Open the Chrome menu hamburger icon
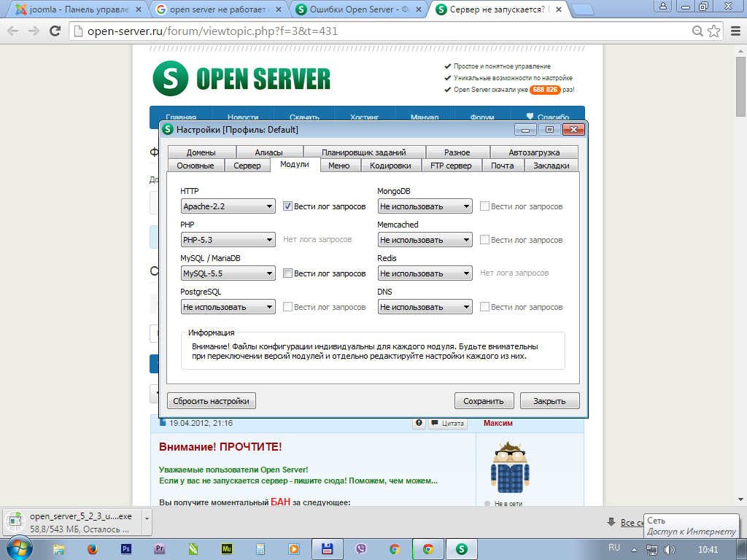The height and width of the screenshot is (560, 747). point(732,31)
